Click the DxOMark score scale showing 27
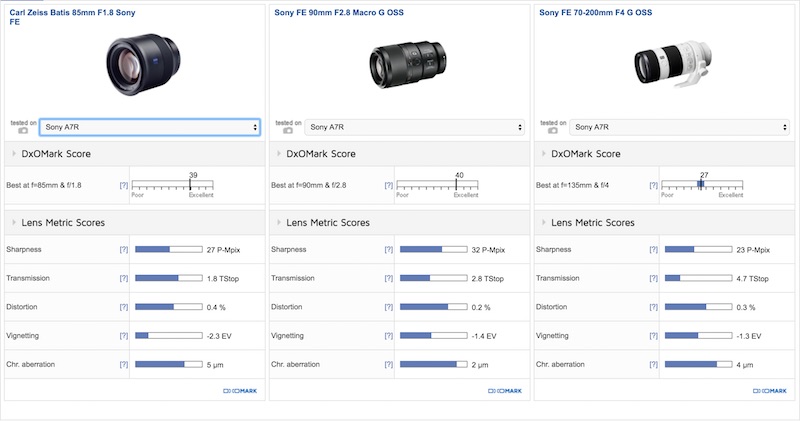 702,185
